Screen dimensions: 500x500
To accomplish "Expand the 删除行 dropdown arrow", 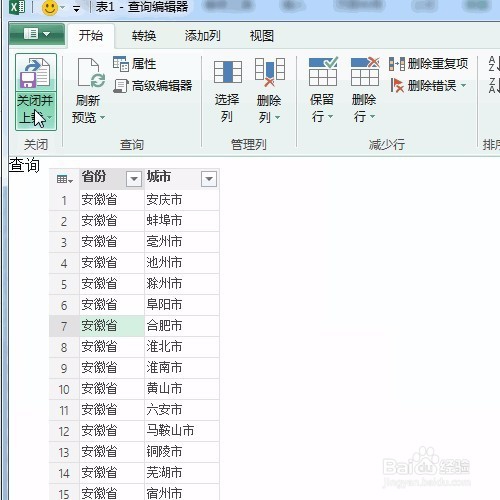I will tap(373, 117).
